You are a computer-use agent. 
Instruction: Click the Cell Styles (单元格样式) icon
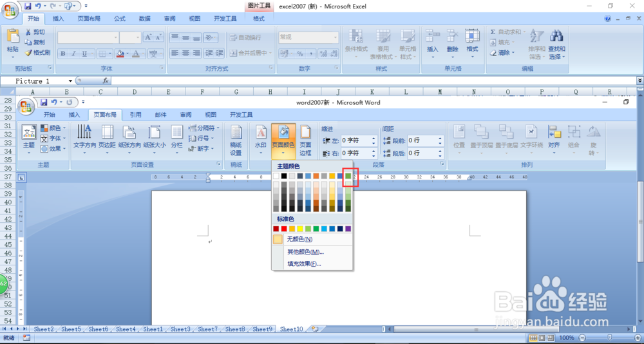(408, 36)
